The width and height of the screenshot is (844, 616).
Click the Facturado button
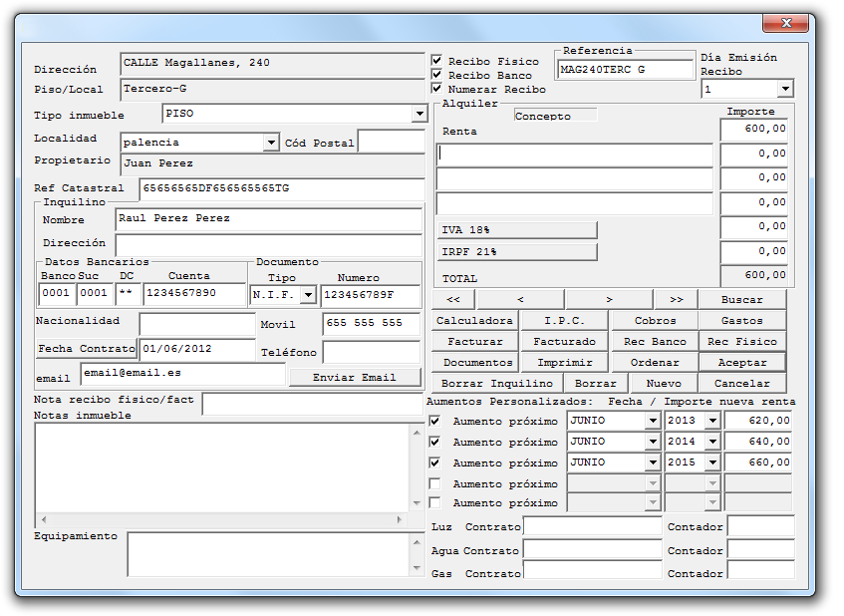(x=564, y=341)
